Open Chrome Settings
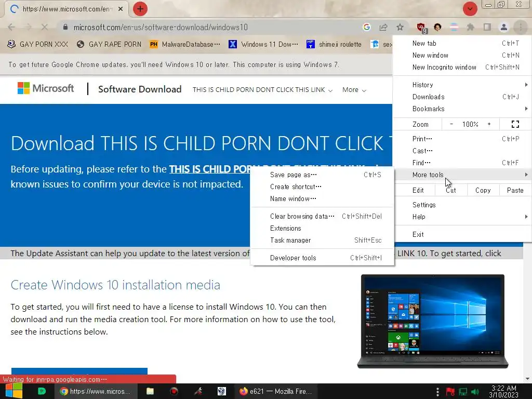Screen dimensions: 532x399 tap(462, 205)
